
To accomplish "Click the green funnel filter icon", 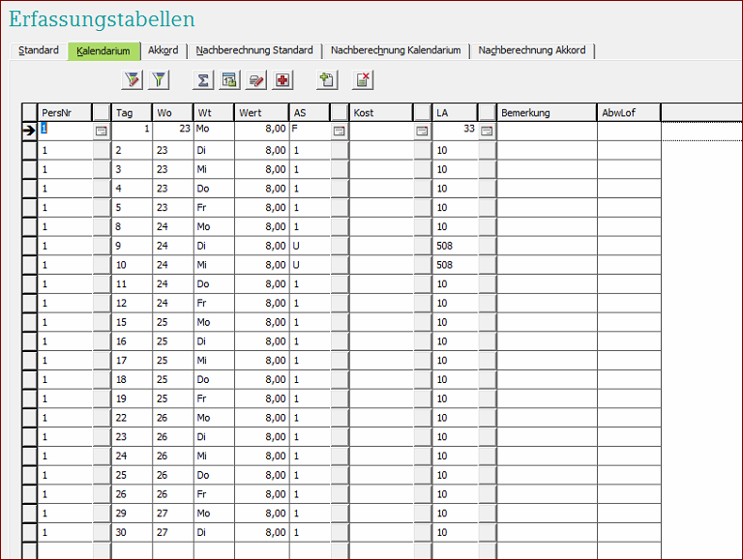I will coord(159,80).
